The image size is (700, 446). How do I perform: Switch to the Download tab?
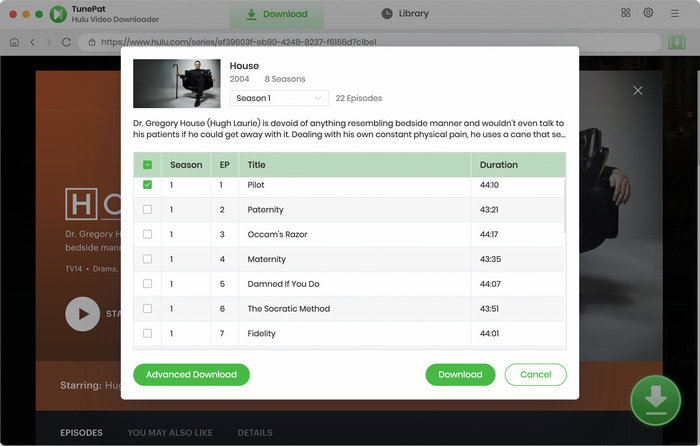(277, 14)
